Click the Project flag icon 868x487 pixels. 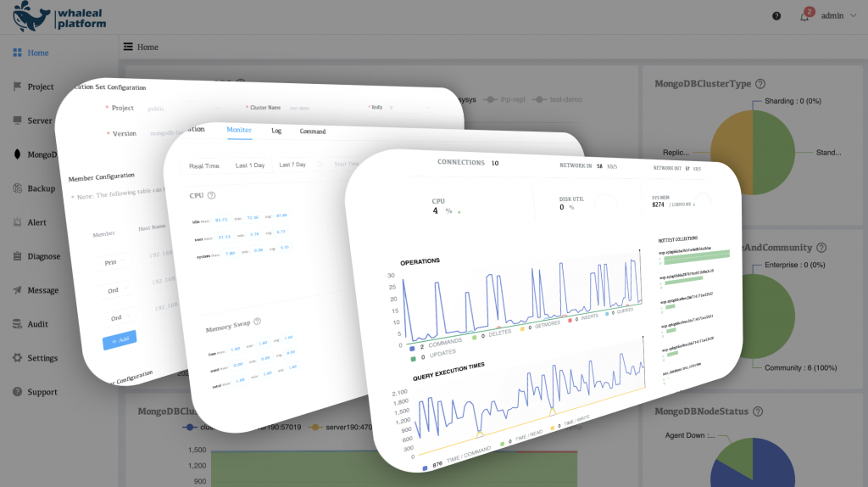(x=17, y=87)
